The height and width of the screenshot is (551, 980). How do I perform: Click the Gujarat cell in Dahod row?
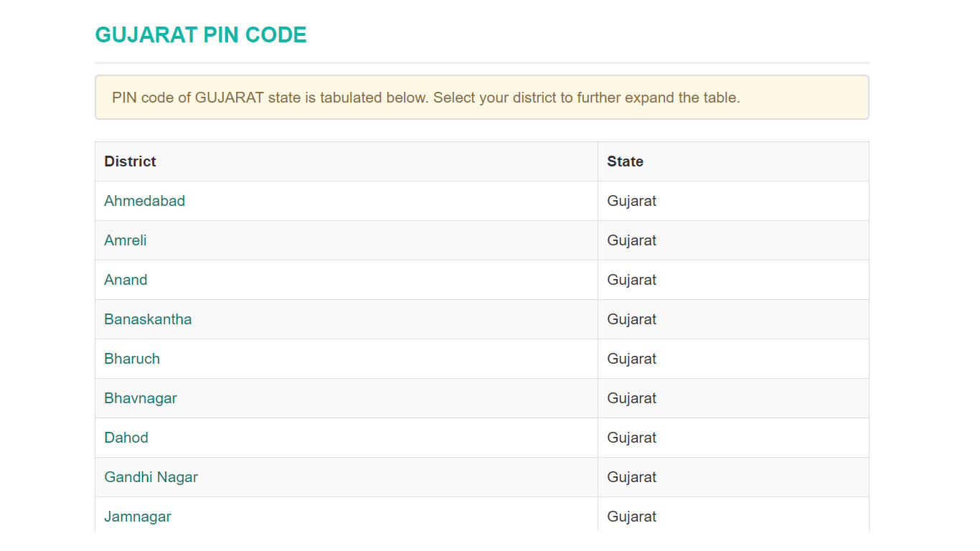[x=631, y=438]
